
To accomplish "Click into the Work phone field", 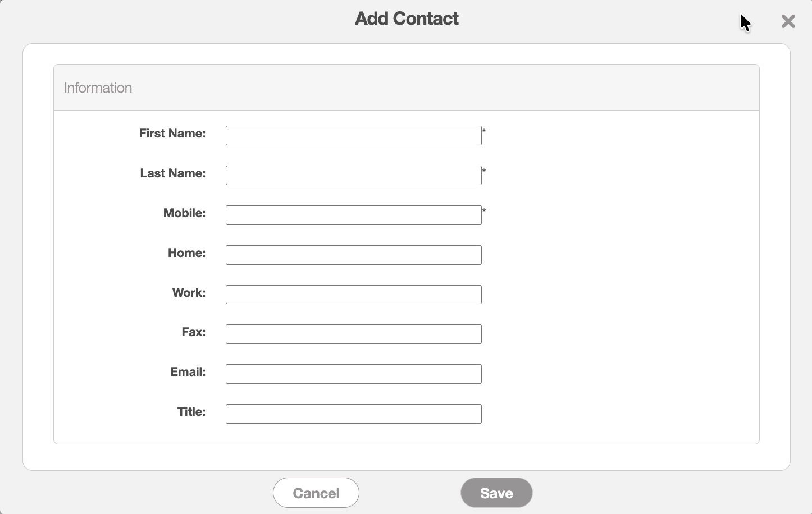I will click(353, 295).
